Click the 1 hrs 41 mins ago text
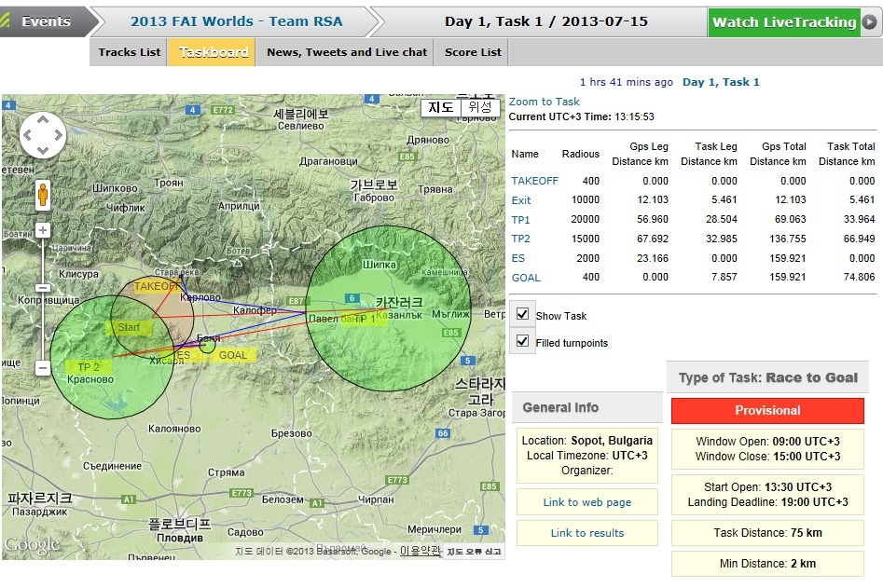Screen dimensions: 883x588 point(627,82)
